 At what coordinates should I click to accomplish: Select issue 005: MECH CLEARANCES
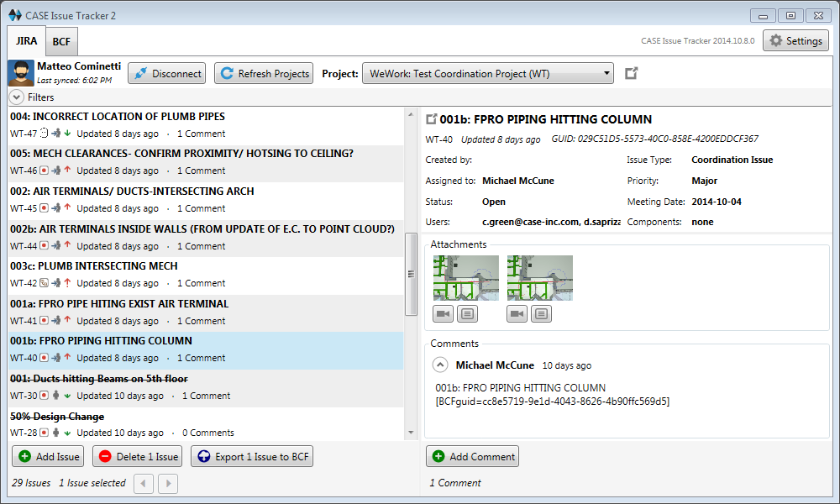click(206, 163)
